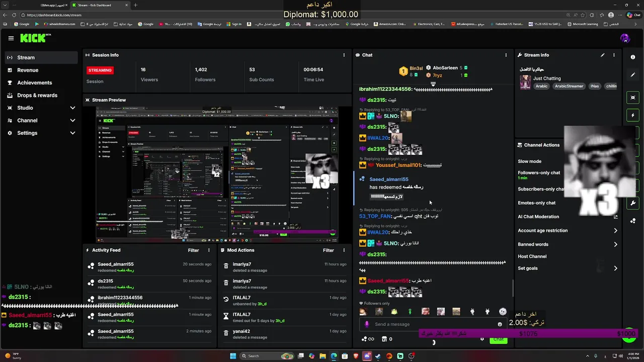Expand the Banned words settings
Image resolution: width=644 pixels, height=362 pixels.
[615, 244]
